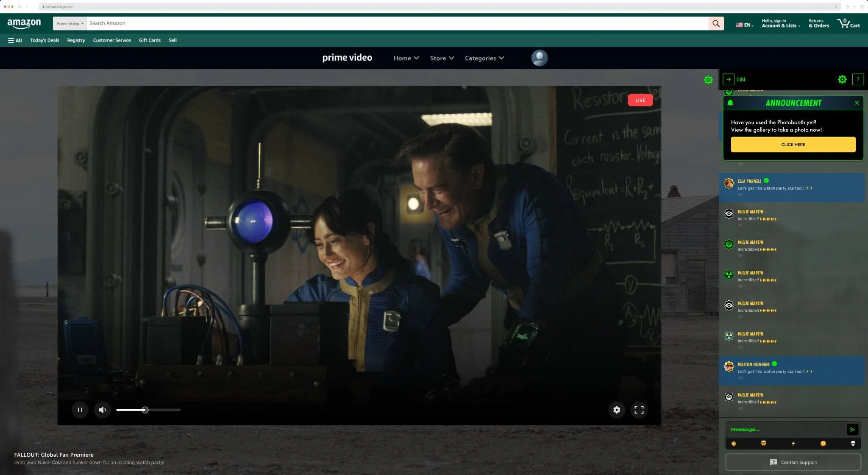Adjust the video volume slider
This screenshot has height=475, width=868.
click(x=148, y=410)
